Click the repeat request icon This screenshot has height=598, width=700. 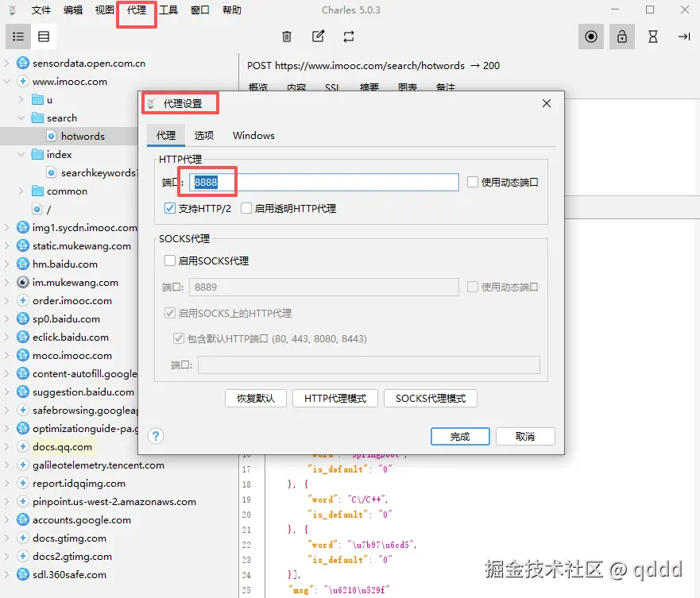(349, 37)
